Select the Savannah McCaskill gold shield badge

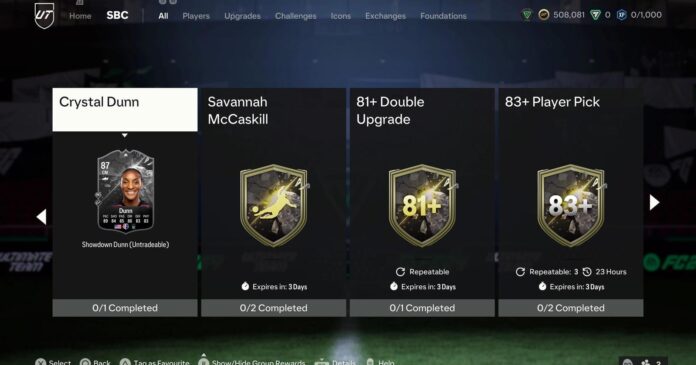(x=274, y=205)
